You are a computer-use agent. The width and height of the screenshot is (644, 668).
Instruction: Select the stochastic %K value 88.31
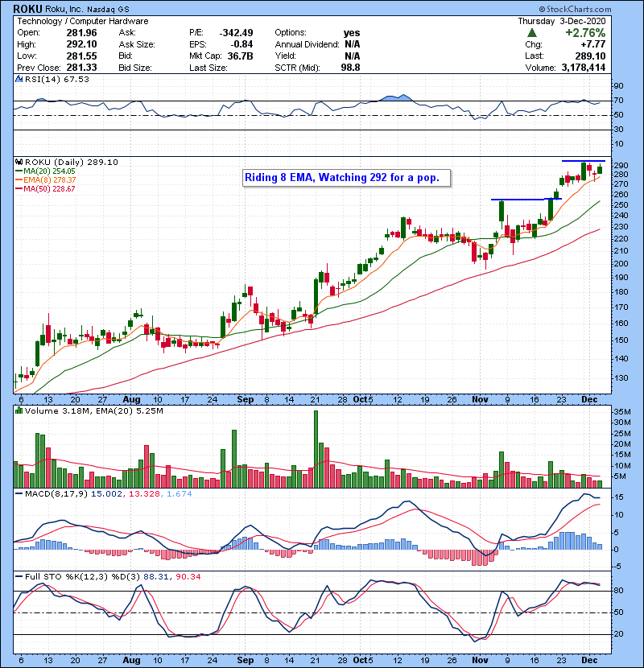click(155, 576)
